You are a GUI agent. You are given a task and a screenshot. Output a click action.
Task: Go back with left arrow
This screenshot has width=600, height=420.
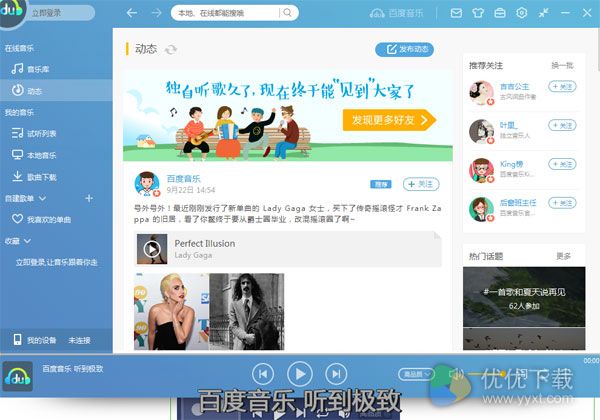pos(132,13)
